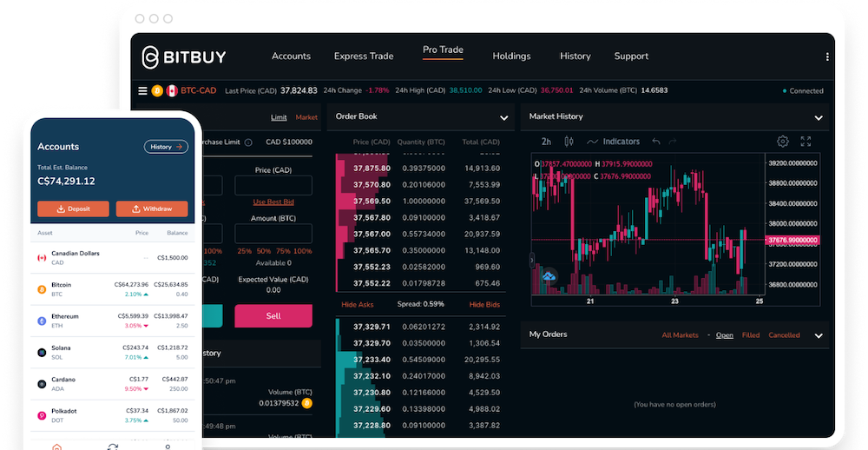Viewport: 868px width, 450px height.
Task: Expand chart to fullscreen
Action: (806, 142)
